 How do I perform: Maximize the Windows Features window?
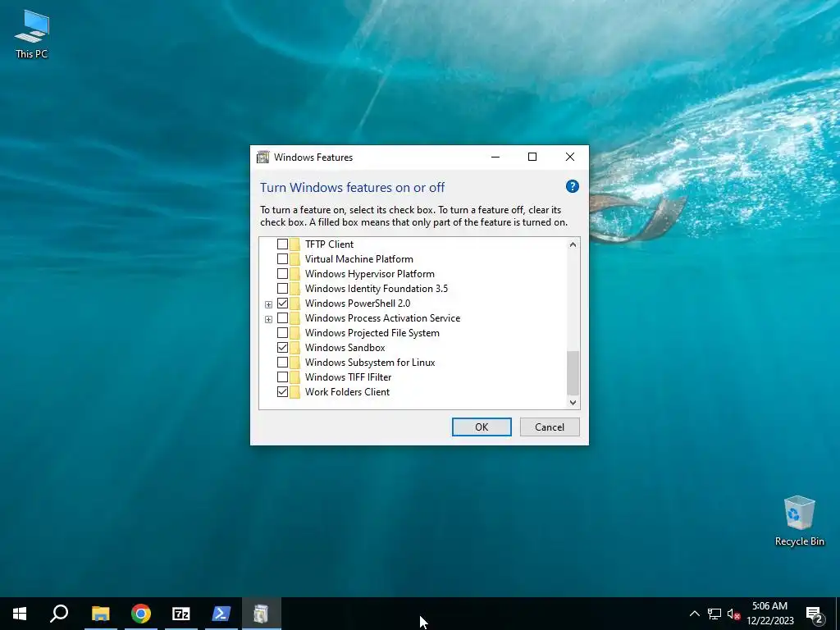point(532,157)
